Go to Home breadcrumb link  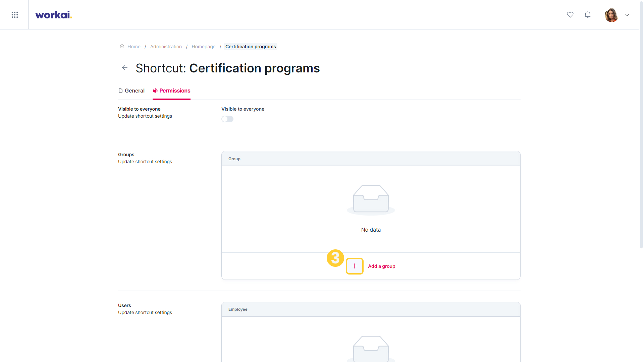pos(134,47)
